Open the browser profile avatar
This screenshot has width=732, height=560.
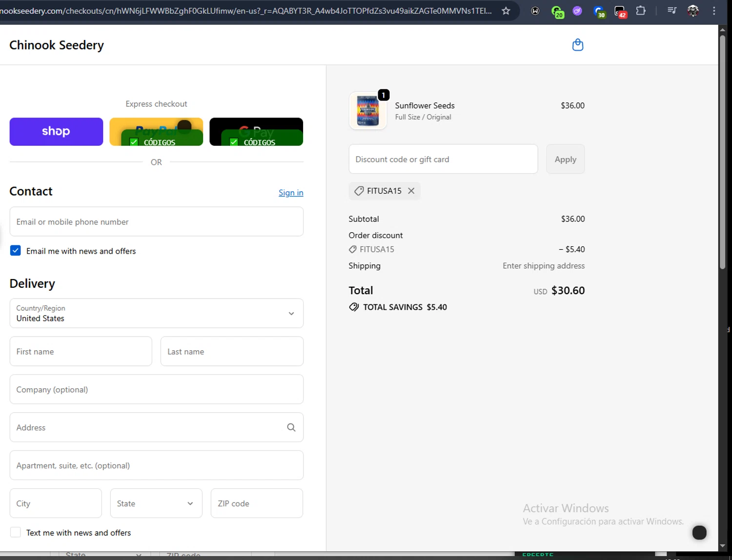(x=693, y=11)
